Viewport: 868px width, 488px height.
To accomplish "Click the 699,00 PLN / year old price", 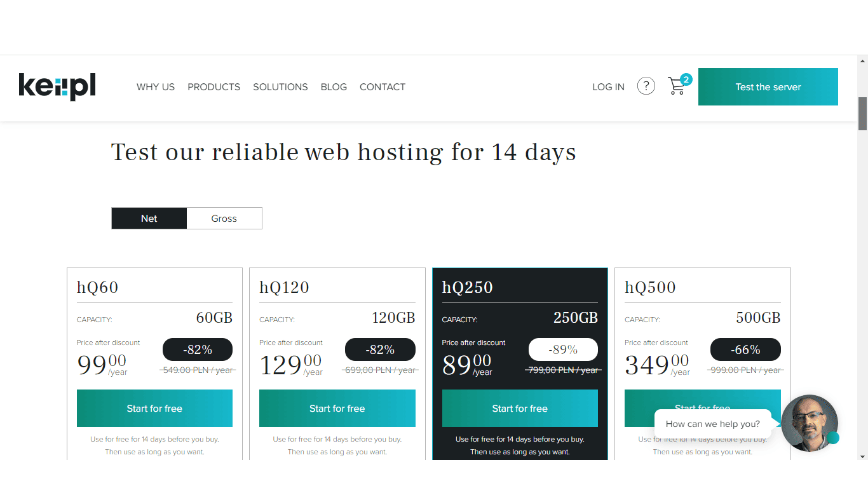I will [x=380, y=370].
